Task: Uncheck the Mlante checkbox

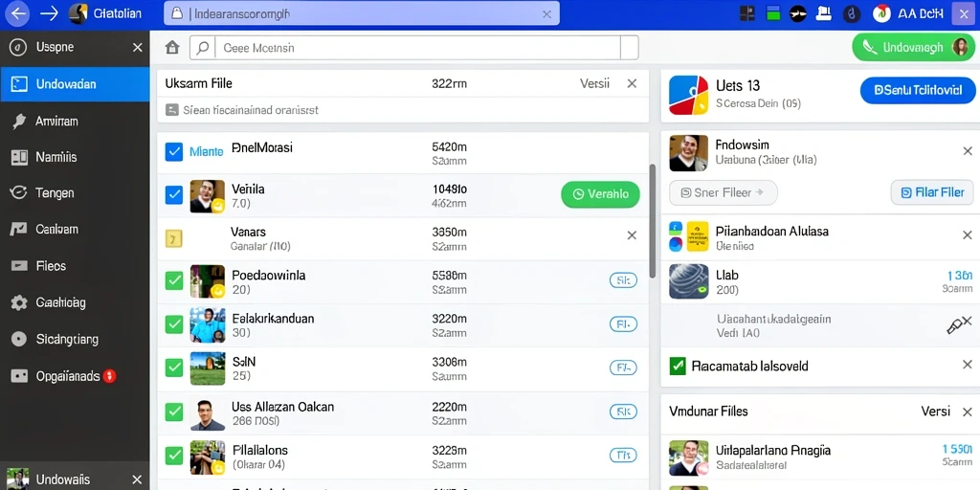Action: (x=174, y=152)
